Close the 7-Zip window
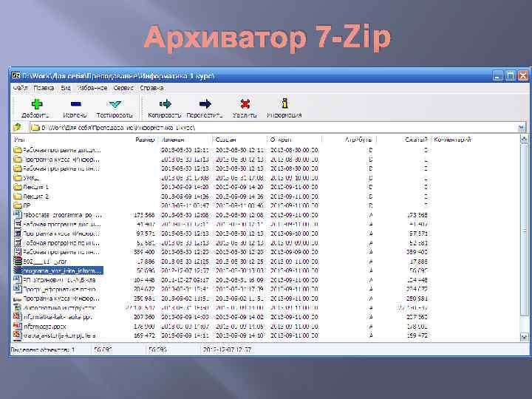Screen dimensions: 532x399 (x=523, y=75)
